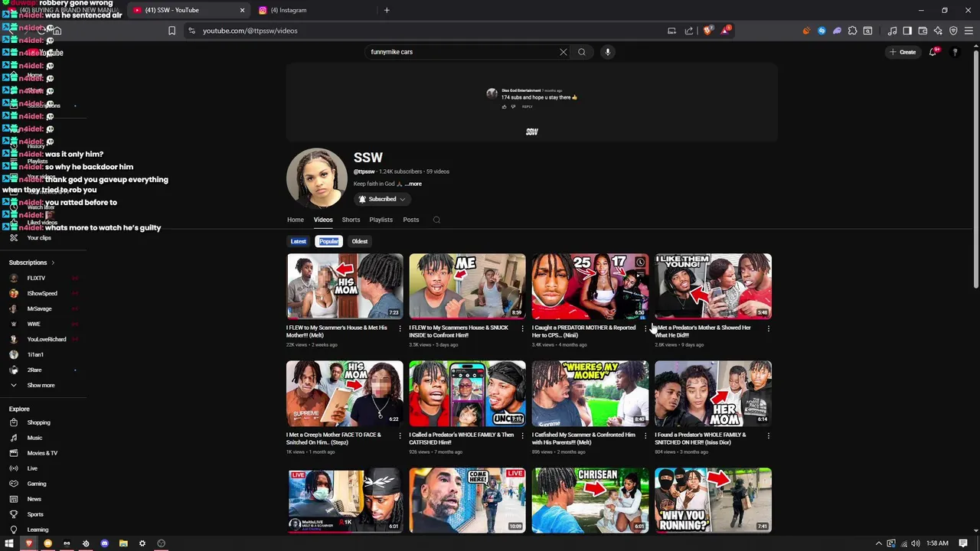This screenshot has width=980, height=551.
Task: Open YouTube notifications bell
Action: (x=933, y=52)
